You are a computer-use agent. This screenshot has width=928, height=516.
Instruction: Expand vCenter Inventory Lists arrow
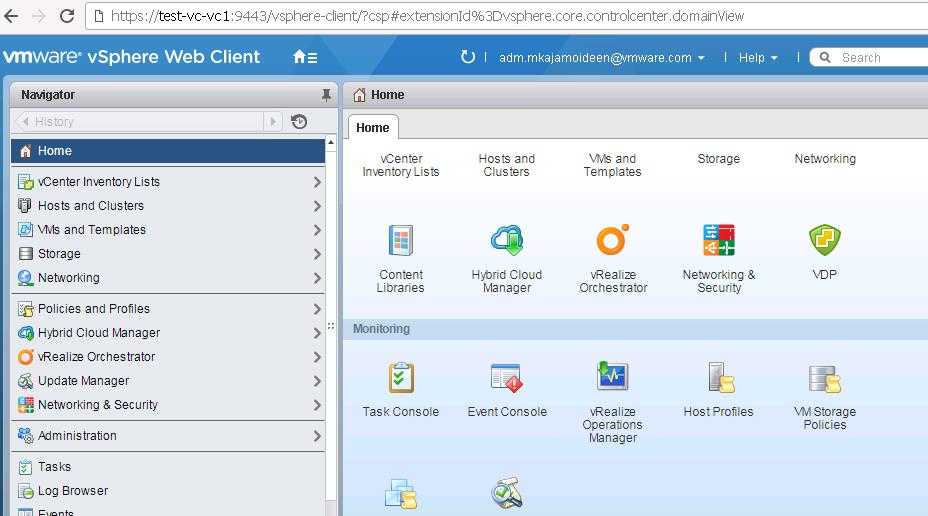tap(316, 182)
